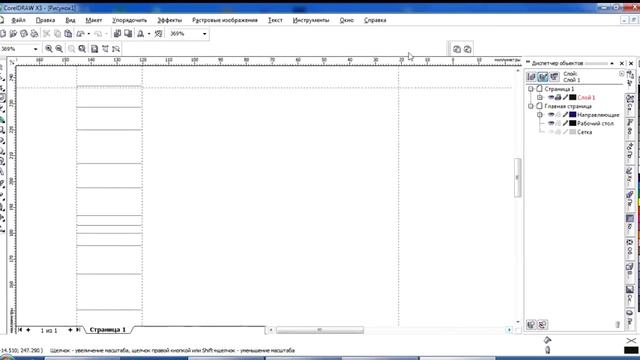640x360 pixels.
Task: Click the Application launcher icon
Action: click(x=141, y=34)
